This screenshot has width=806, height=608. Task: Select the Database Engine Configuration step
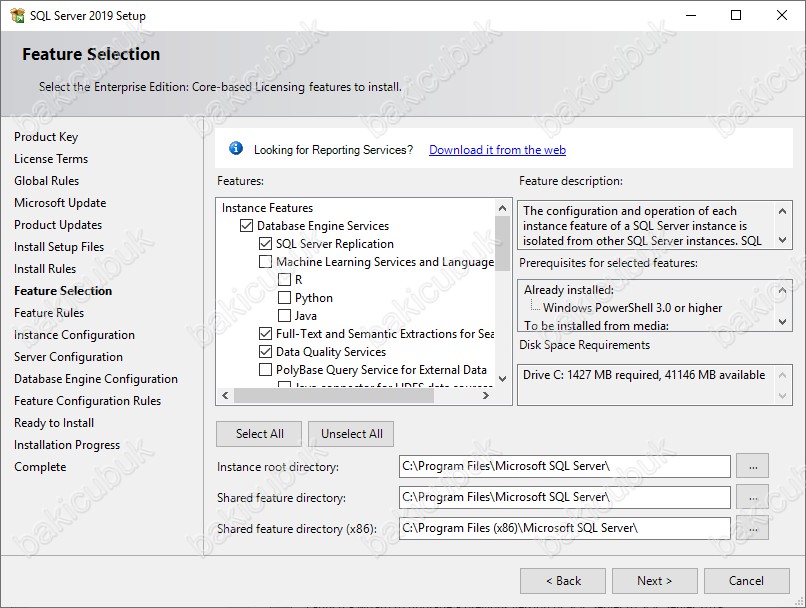[x=96, y=379]
